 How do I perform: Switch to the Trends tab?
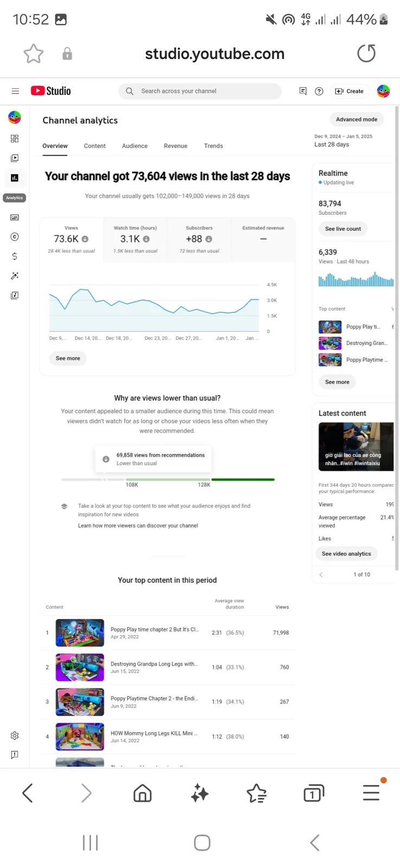[x=214, y=146]
